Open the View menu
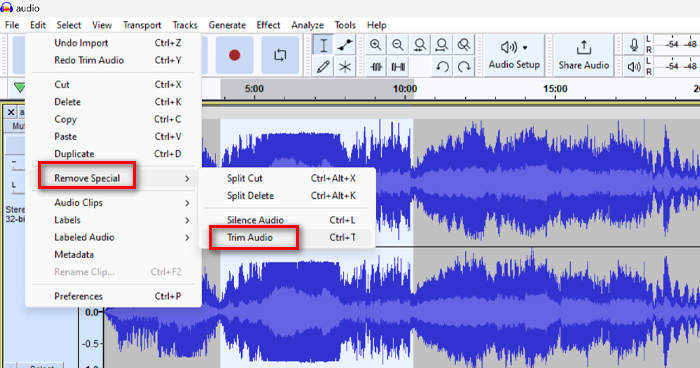The width and height of the screenshot is (700, 368). (102, 25)
